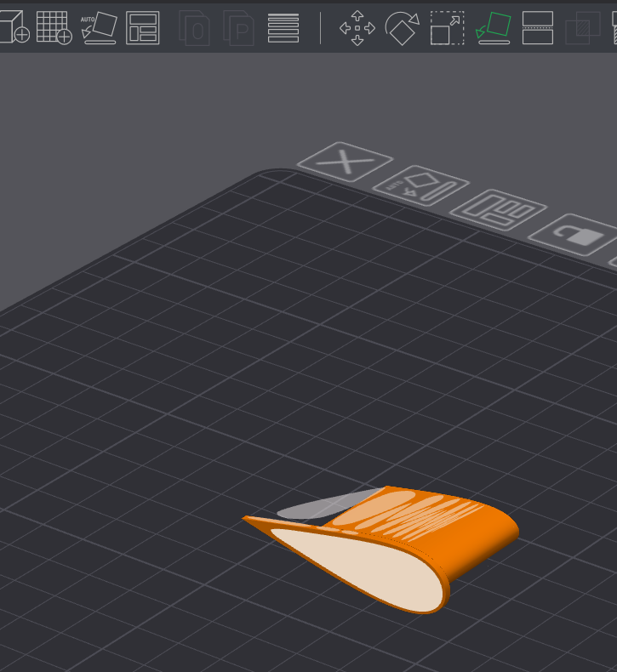Add a new plate with grid-plus icon
Viewport: 617px width, 672px height.
(x=54, y=28)
